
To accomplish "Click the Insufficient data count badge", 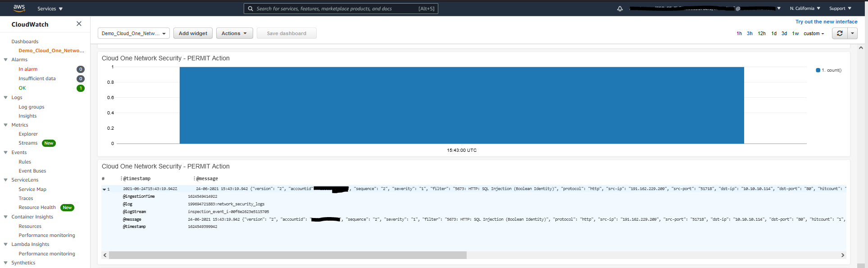I will [81, 79].
